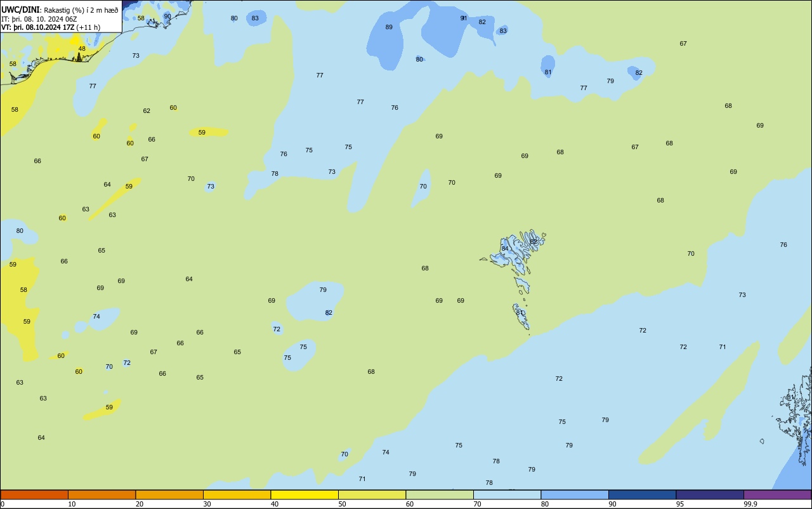Click the 30 legend label

pos(207,504)
